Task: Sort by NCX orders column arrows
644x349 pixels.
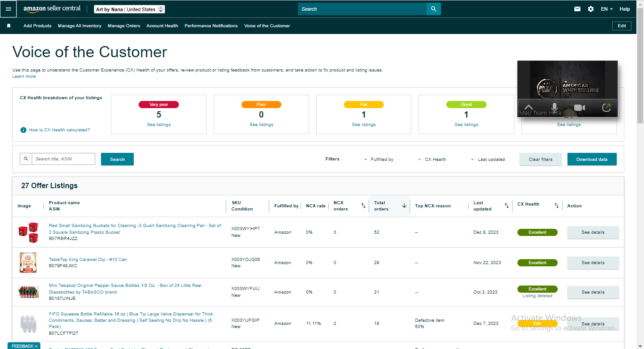Action: coord(363,206)
